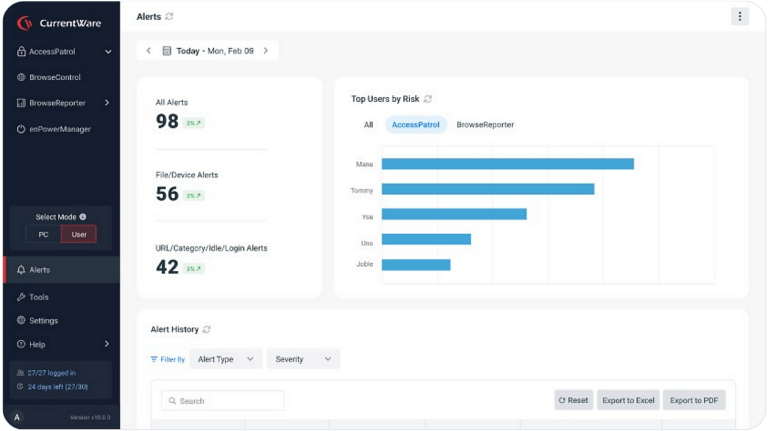The width and height of the screenshot is (768, 431).
Task: Click the BrowseReporter report icon
Action: pyautogui.click(x=21, y=103)
